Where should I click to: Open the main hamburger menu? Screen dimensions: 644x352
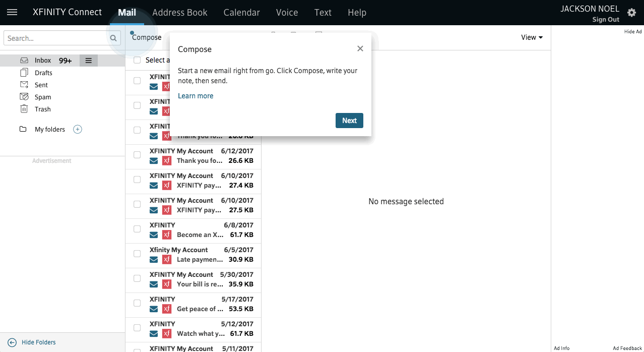coord(12,13)
